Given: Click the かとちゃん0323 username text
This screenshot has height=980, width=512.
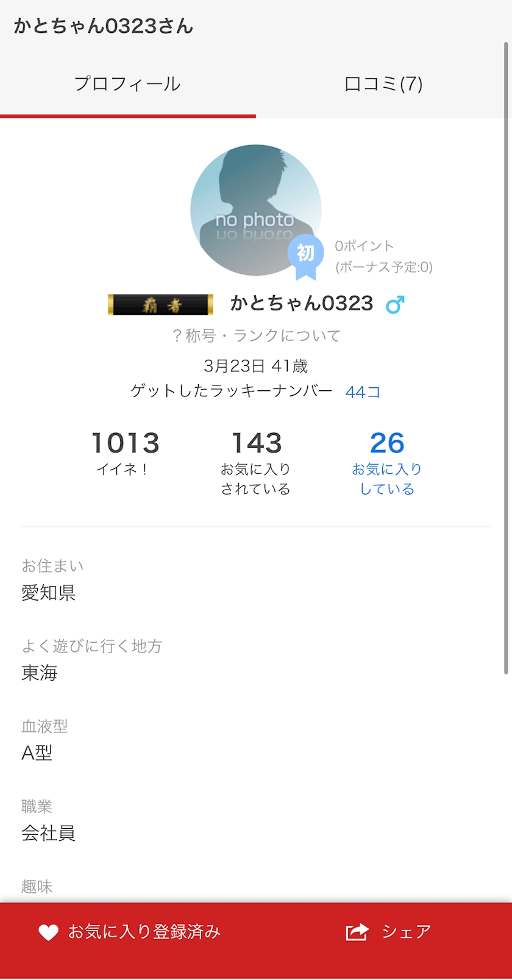Looking at the screenshot, I should pyautogui.click(x=302, y=304).
